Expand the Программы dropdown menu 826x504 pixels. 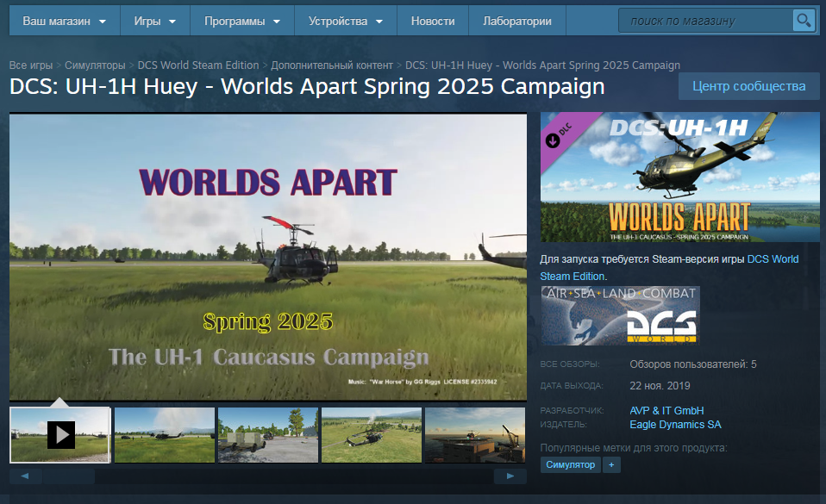pos(242,21)
